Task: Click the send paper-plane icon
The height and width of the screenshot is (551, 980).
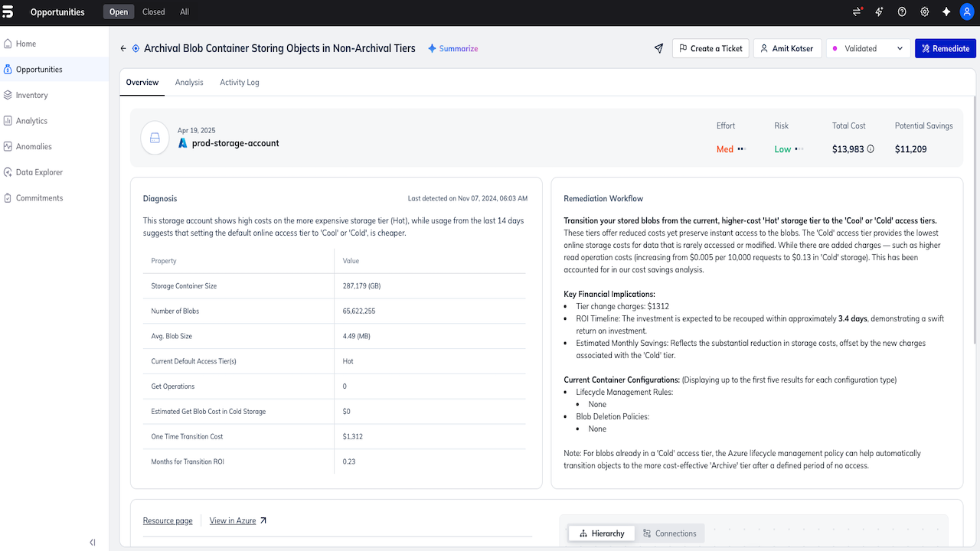Action: [x=658, y=48]
